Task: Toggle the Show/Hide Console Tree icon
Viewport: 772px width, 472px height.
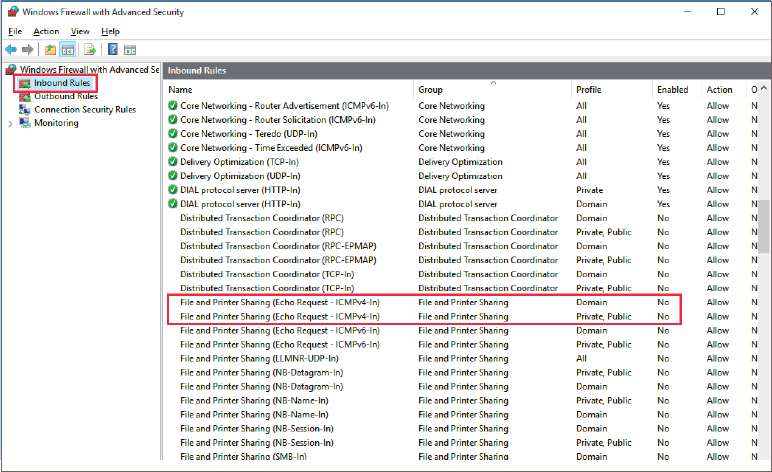Action: tap(67, 49)
